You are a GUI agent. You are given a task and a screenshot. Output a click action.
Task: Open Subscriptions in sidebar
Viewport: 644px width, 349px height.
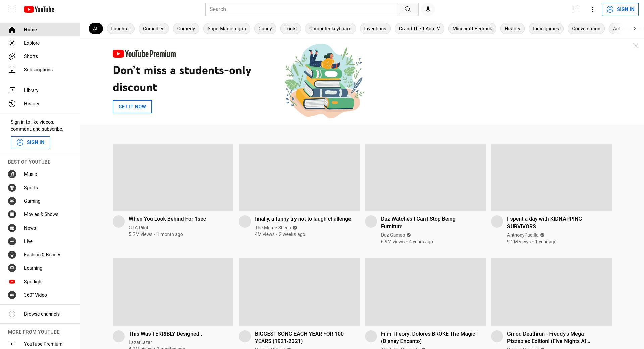click(40, 70)
